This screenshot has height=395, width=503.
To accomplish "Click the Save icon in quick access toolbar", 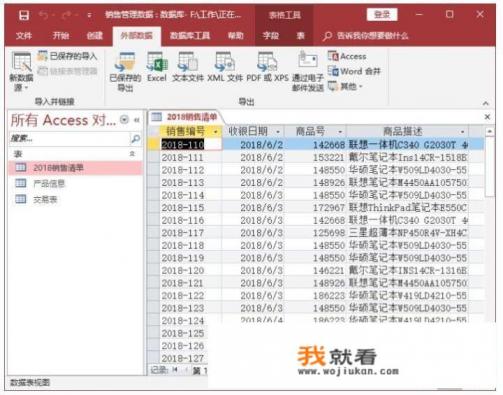I will pyautogui.click(x=24, y=15).
